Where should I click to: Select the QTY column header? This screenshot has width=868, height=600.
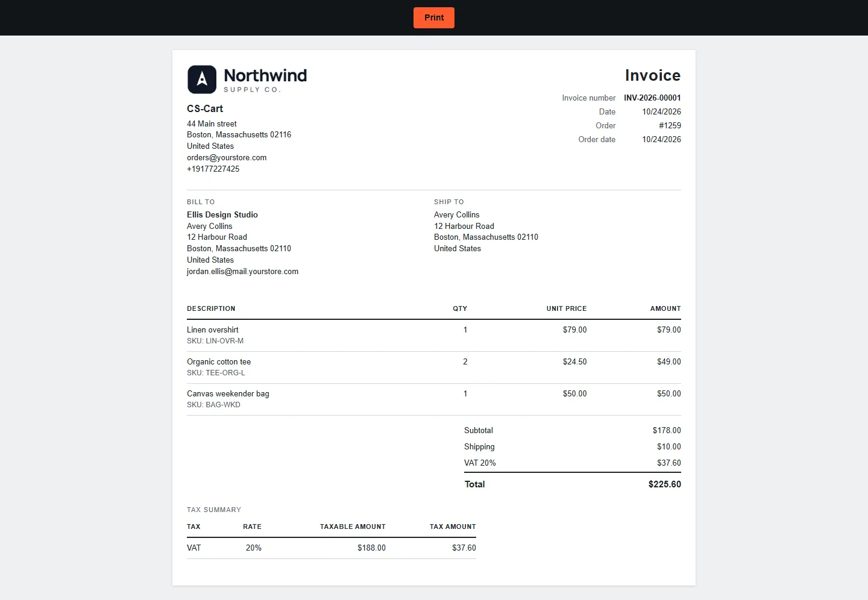[460, 308]
